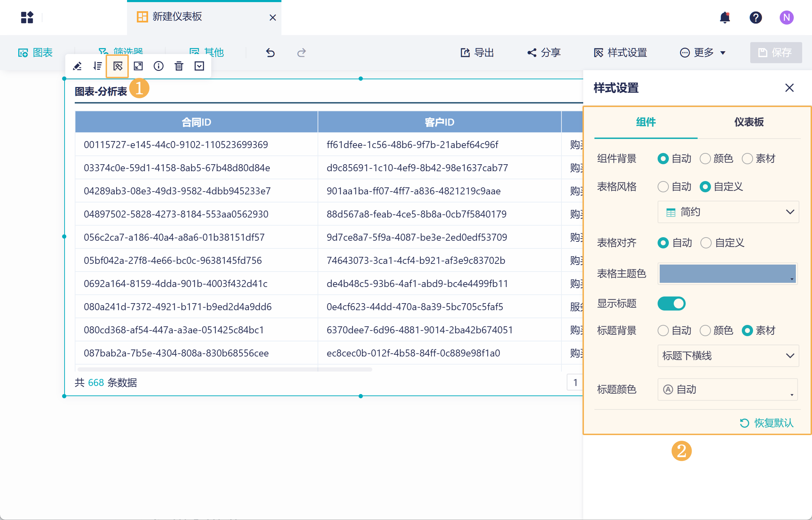
Task: Expand the 简约 table style dropdown
Action: [x=728, y=212]
